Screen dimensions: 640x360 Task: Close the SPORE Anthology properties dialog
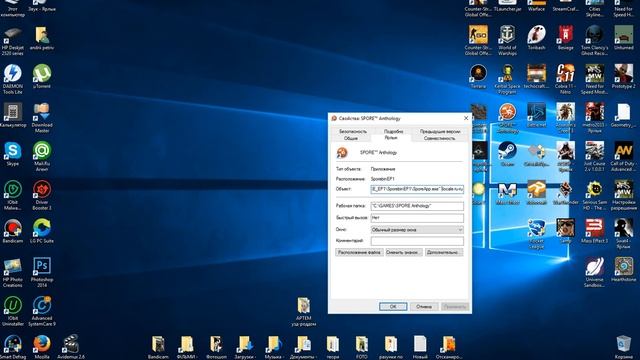tap(466, 118)
